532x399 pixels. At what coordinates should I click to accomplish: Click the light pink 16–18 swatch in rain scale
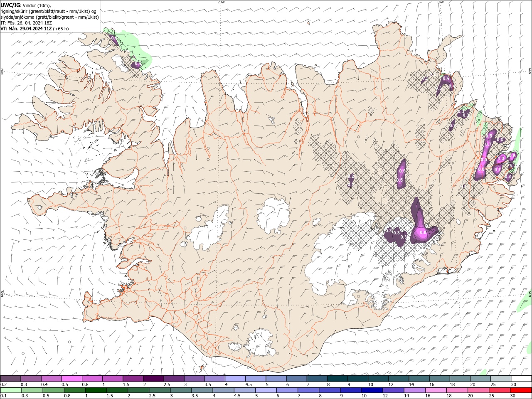[x=436, y=390]
